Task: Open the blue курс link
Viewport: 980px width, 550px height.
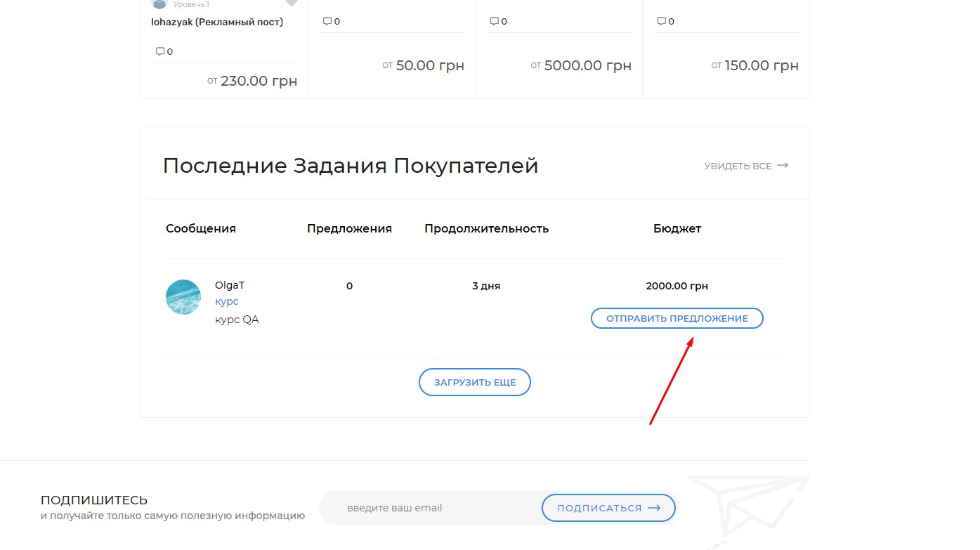Action: click(227, 301)
